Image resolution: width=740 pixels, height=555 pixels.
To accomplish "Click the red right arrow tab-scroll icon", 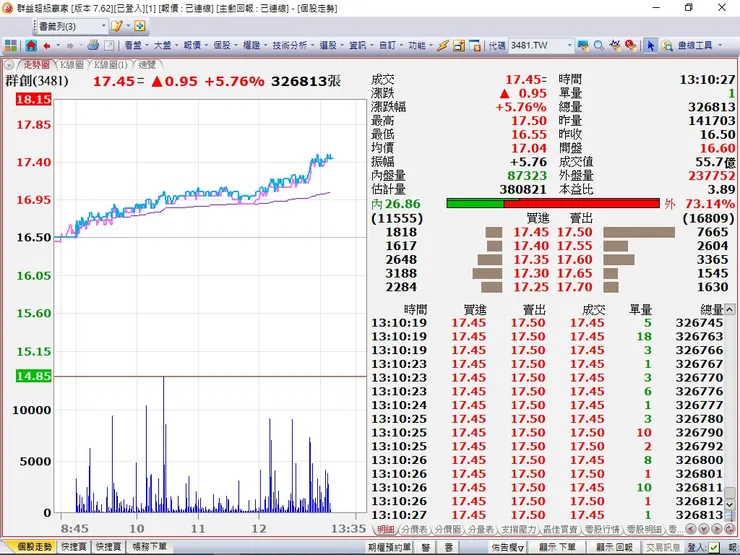I will (716, 529).
